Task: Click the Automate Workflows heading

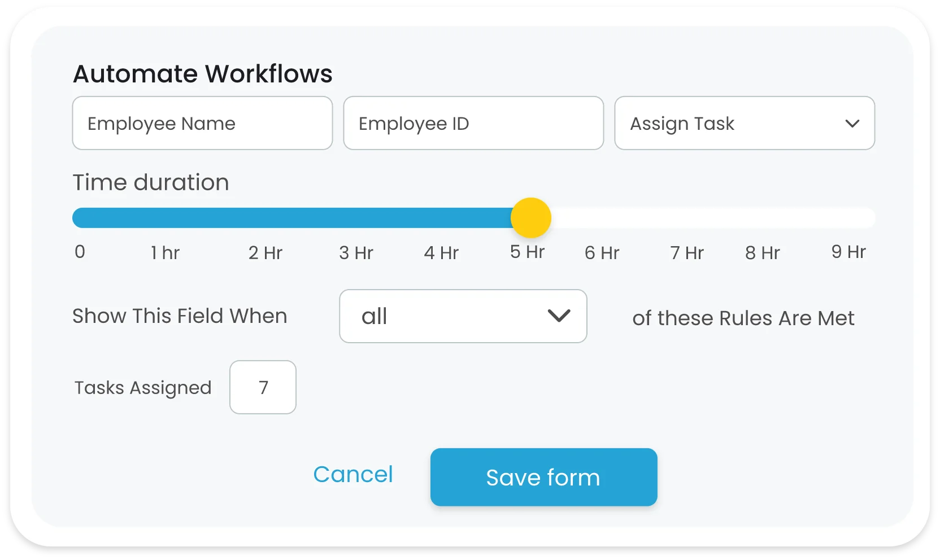Action: [202, 73]
